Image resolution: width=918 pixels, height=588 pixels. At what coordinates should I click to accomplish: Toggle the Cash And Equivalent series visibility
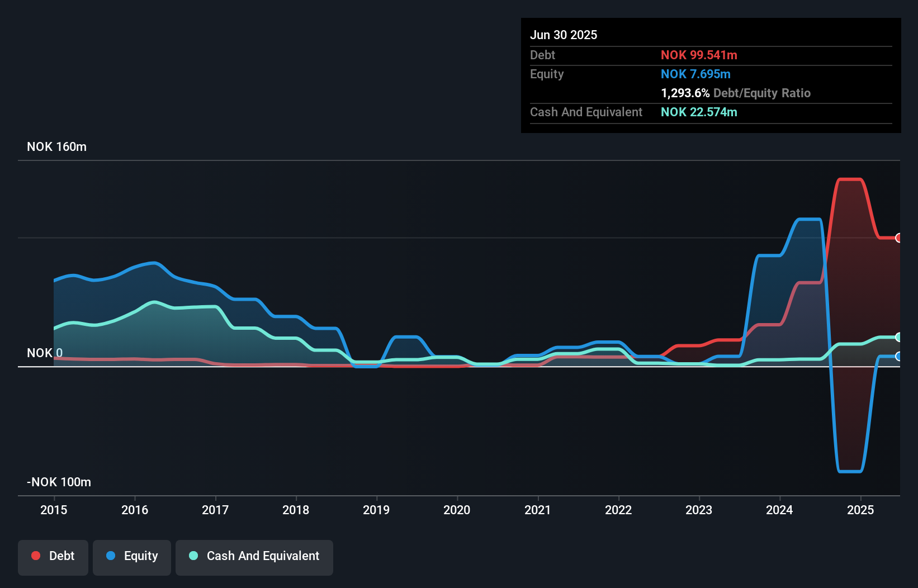254,557
